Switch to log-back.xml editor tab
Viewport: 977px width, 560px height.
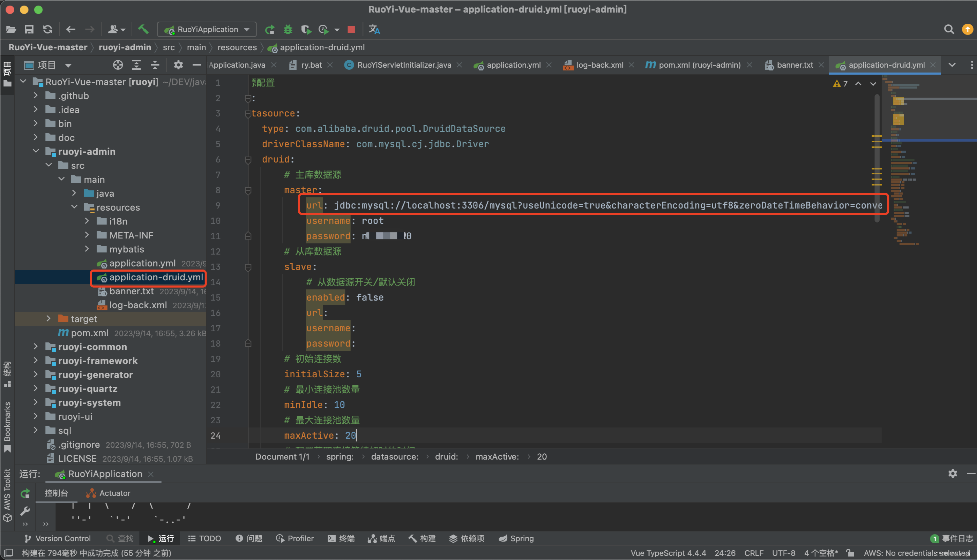point(599,65)
